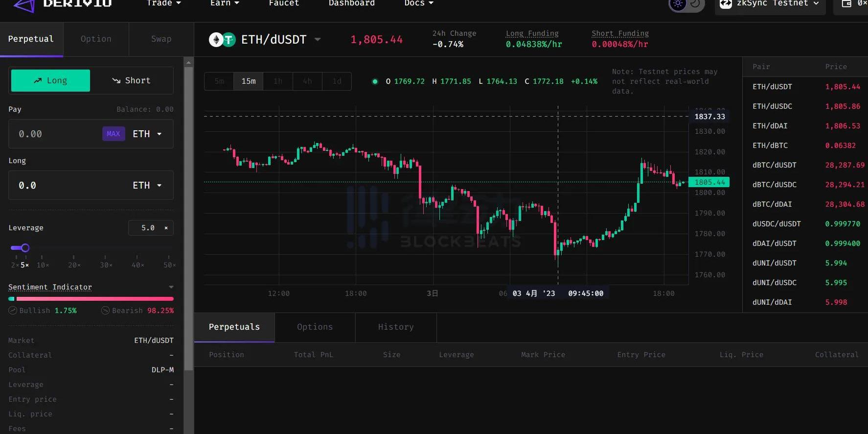Click the zkSync network icon
This screenshot has width=868, height=434.
point(726,4)
